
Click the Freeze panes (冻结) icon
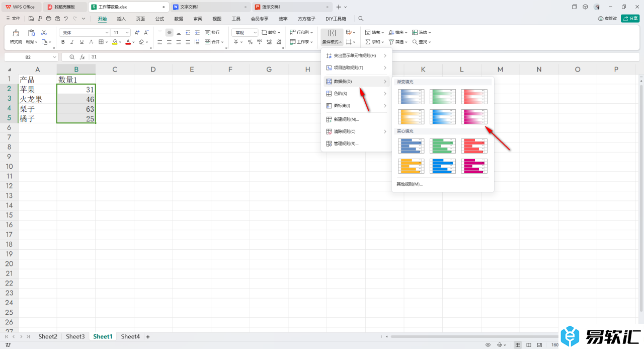pos(415,32)
